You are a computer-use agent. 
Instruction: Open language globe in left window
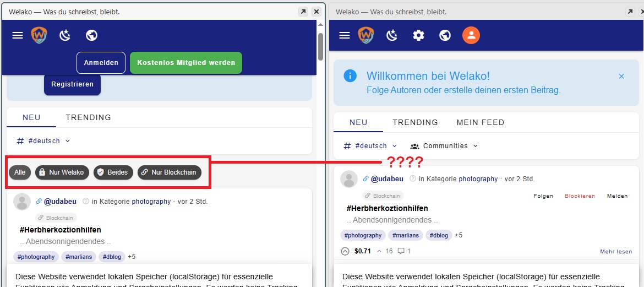(91, 35)
